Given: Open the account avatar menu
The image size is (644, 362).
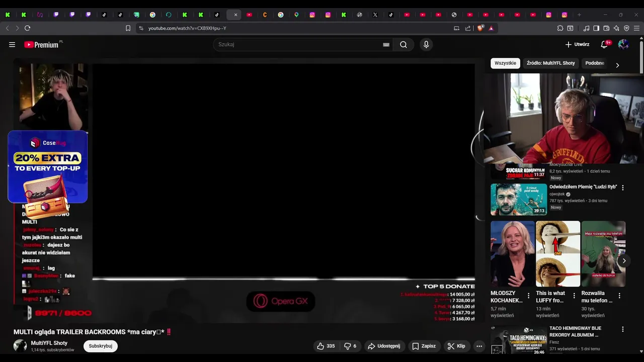Looking at the screenshot, I should tap(623, 45).
